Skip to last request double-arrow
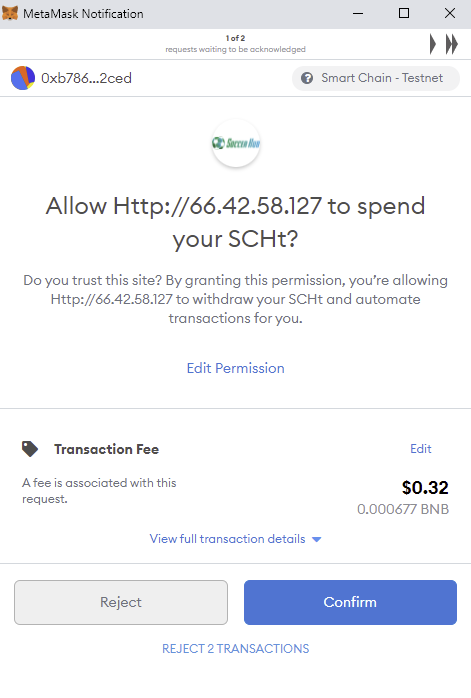The width and height of the screenshot is (471, 698). [x=452, y=44]
